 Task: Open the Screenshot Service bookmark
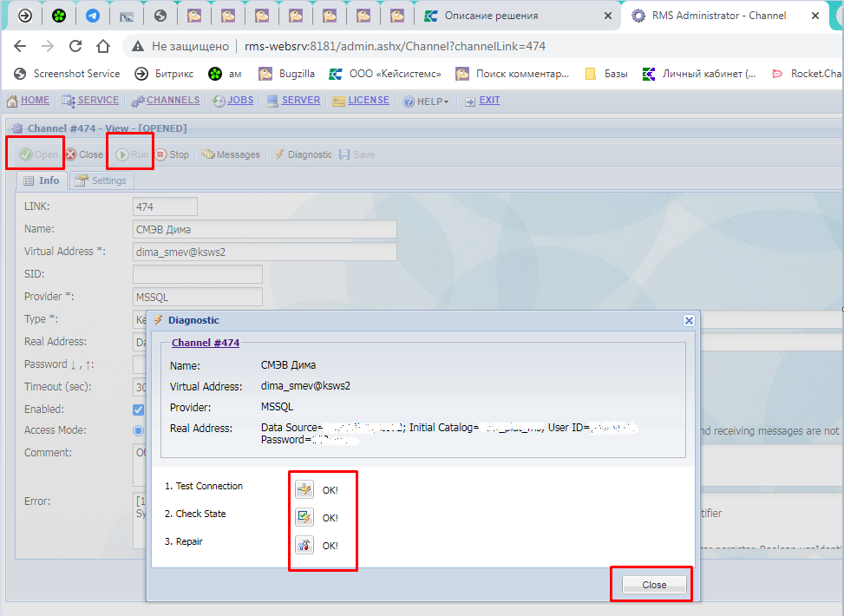point(67,74)
